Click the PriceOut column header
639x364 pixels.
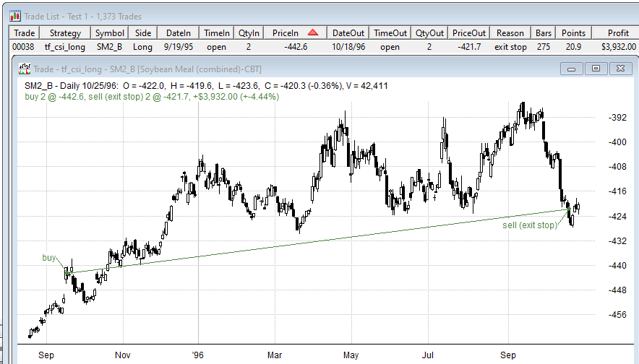(x=469, y=32)
